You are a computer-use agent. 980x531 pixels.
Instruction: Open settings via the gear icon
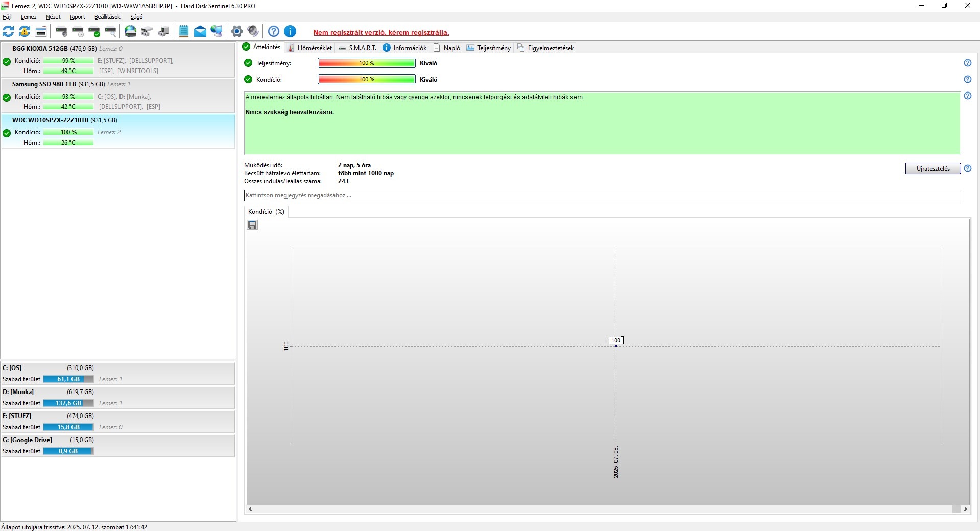(x=236, y=32)
